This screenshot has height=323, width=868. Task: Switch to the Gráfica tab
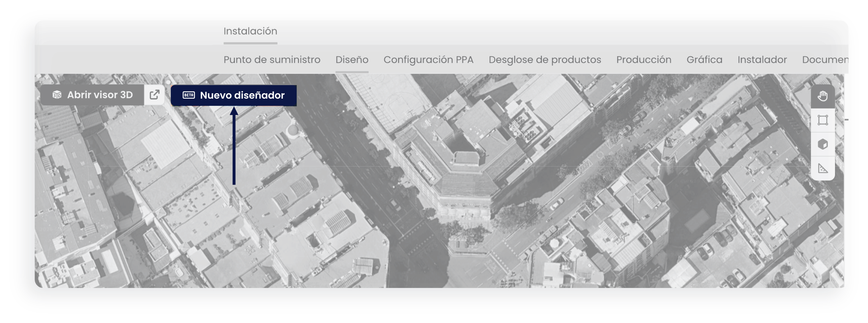coord(704,60)
